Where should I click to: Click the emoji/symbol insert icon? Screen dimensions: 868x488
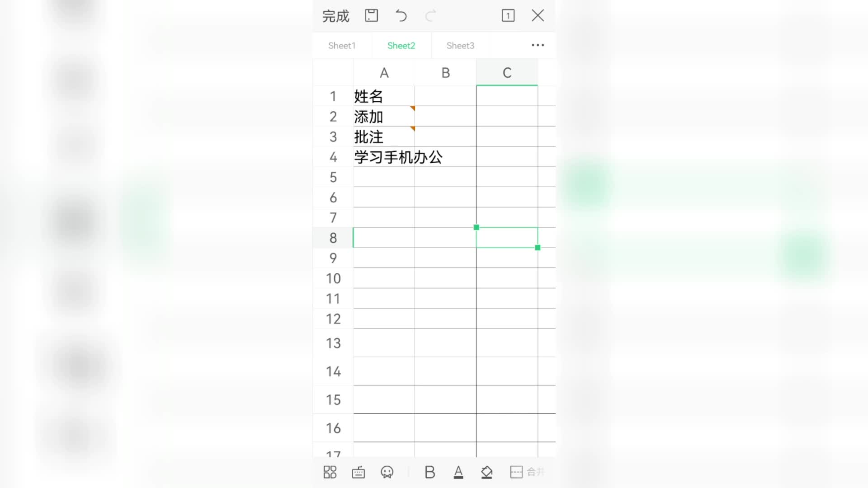[387, 472]
